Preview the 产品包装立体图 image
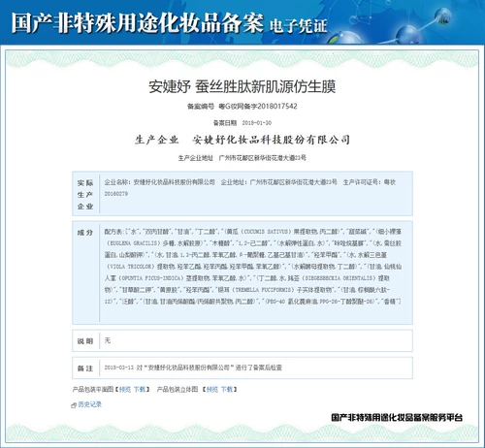485x448 pixels. [x=212, y=389]
